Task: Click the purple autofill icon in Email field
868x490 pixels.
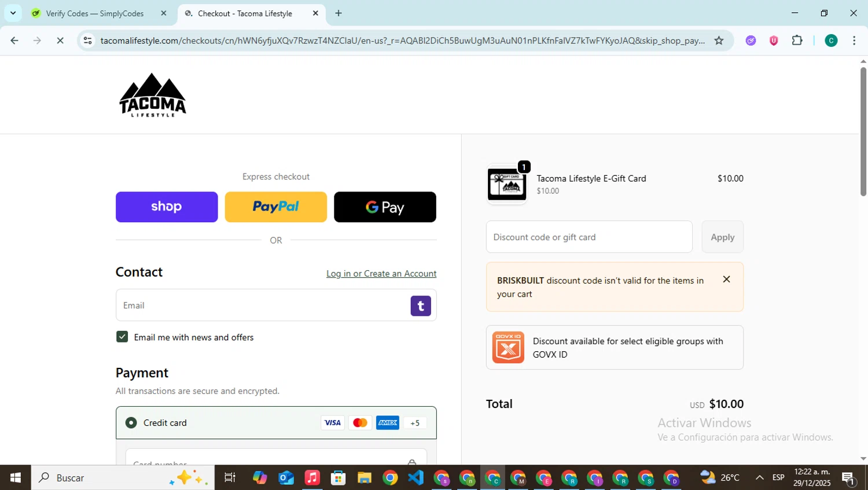Action: pyautogui.click(x=421, y=305)
